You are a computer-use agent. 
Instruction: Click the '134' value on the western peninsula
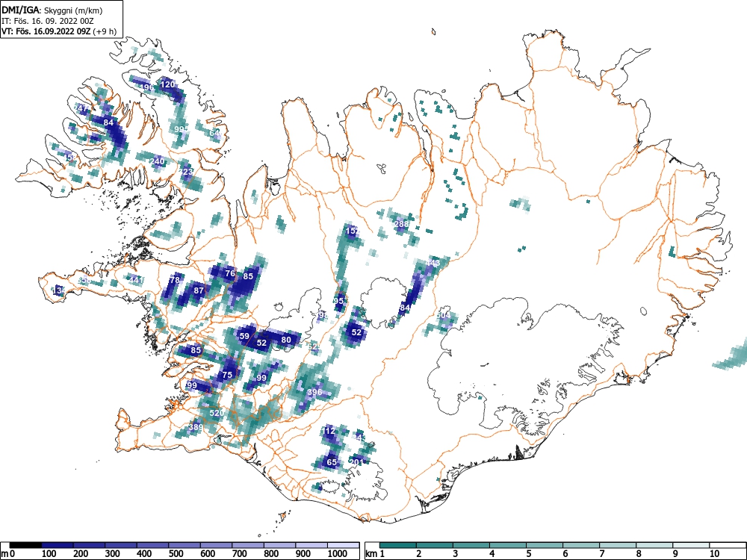click(59, 290)
